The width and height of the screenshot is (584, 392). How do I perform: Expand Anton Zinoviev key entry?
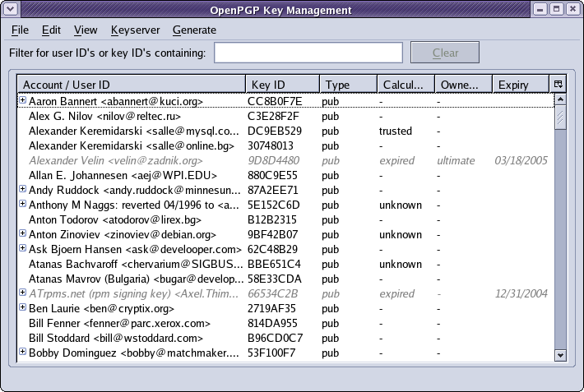[x=23, y=233]
